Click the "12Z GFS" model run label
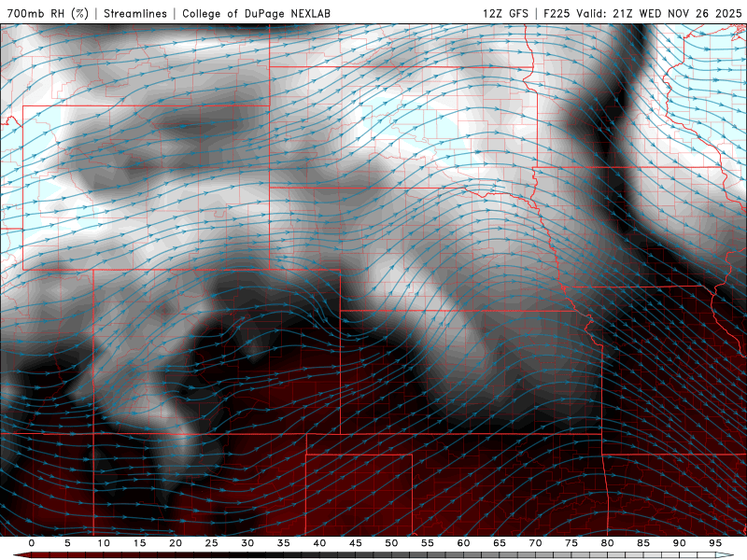The height and width of the screenshot is (560, 747). pyautogui.click(x=505, y=13)
